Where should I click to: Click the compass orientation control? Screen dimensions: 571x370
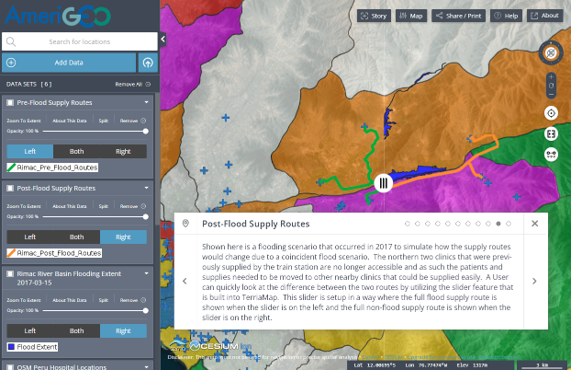(x=551, y=53)
